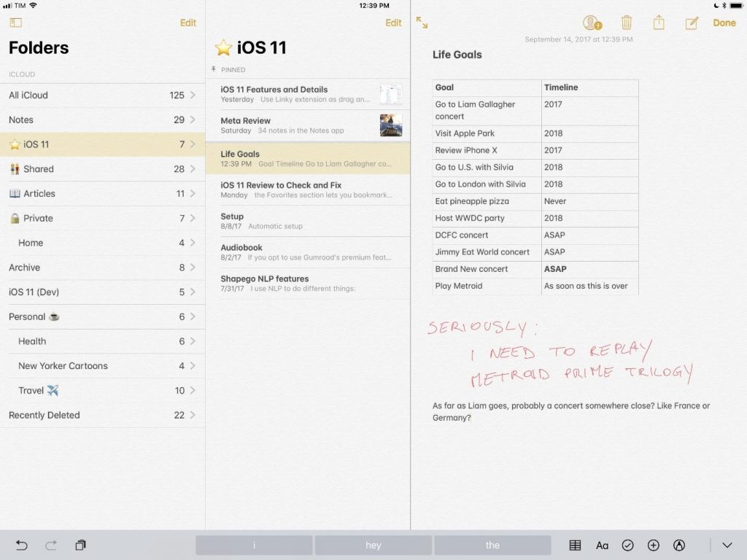Image resolution: width=747 pixels, height=560 pixels.
Task: Choose the "hey" keyboard suggestion
Action: [373, 545]
